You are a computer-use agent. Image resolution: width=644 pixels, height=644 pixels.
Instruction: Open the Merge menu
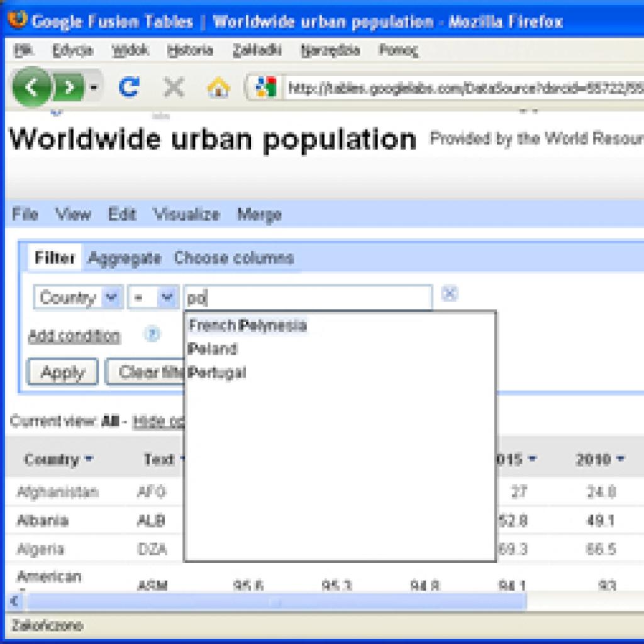(x=259, y=214)
